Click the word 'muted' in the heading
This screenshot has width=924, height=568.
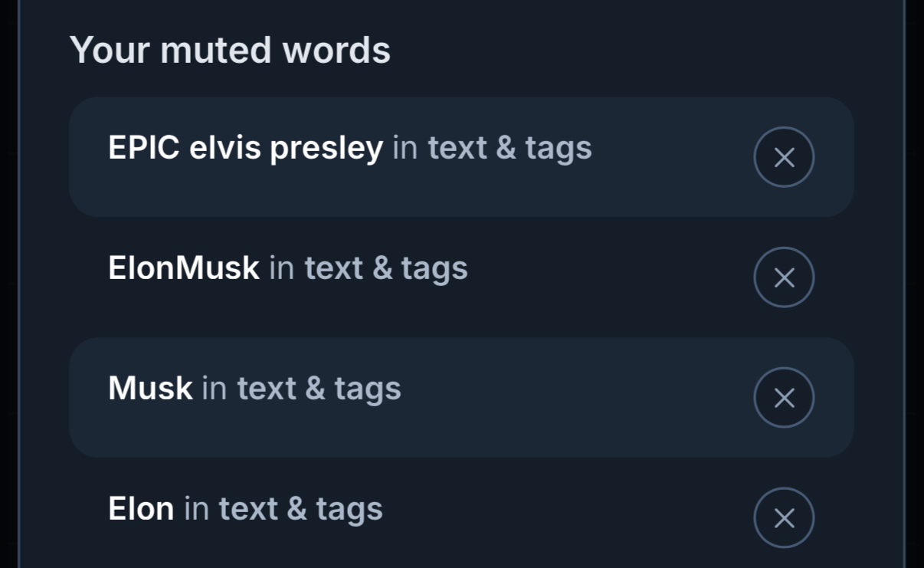click(216, 51)
